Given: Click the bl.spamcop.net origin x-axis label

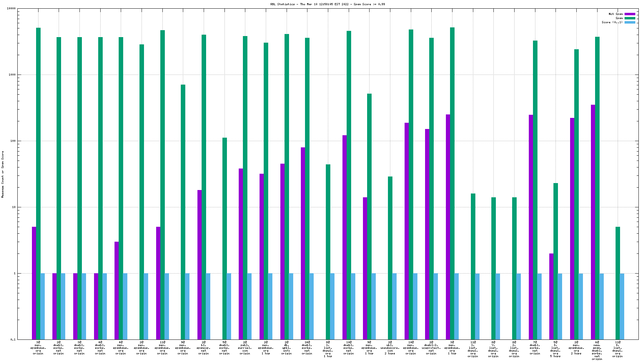Looking at the screenshot, I should [204, 348].
